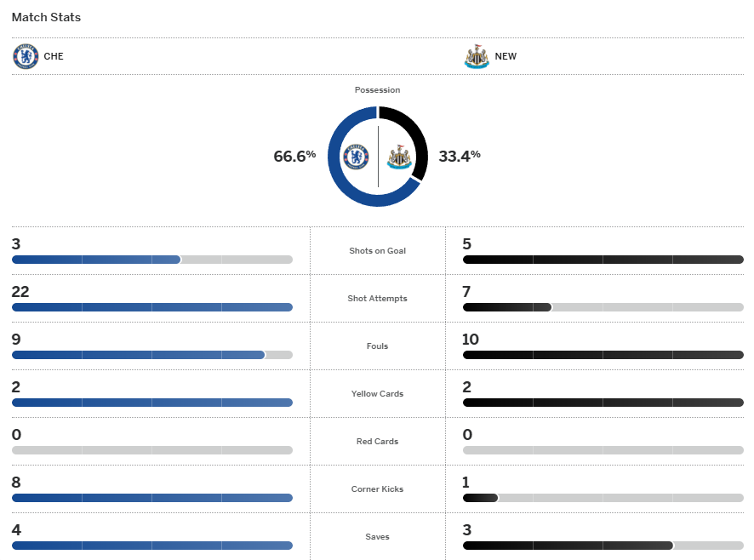Click the Yellow Cards stat label
This screenshot has height=560, width=754.
377,394
